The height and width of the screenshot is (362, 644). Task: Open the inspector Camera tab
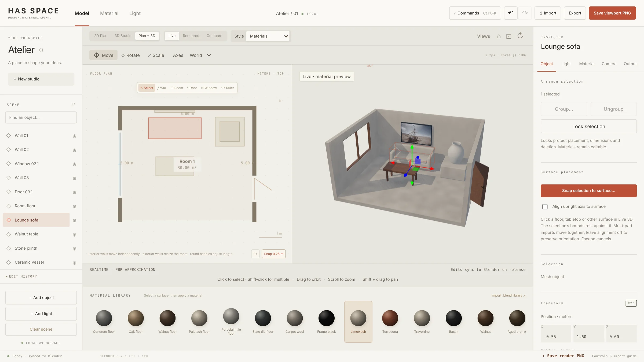609,64
